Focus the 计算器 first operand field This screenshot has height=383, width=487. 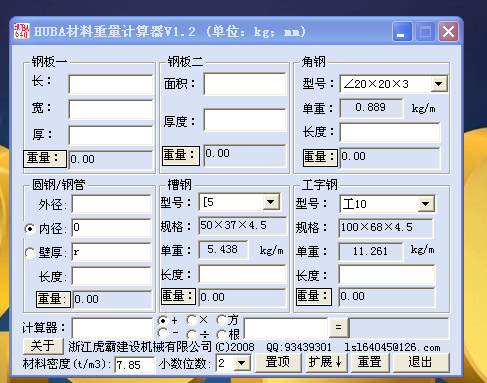pos(112,328)
